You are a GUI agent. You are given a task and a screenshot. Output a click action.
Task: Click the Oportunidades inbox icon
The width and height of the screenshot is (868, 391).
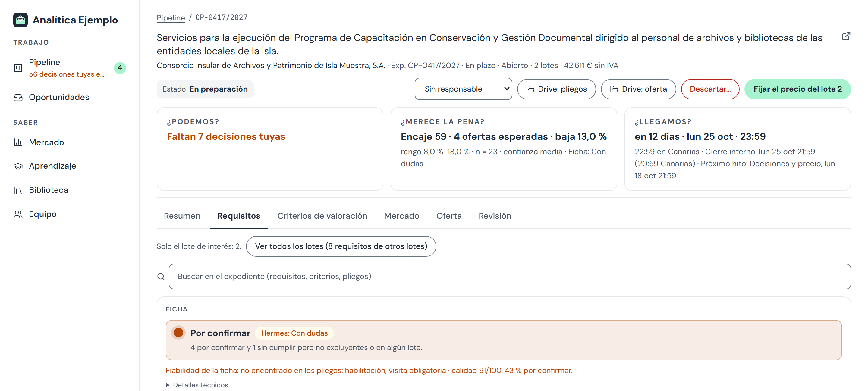(x=18, y=97)
